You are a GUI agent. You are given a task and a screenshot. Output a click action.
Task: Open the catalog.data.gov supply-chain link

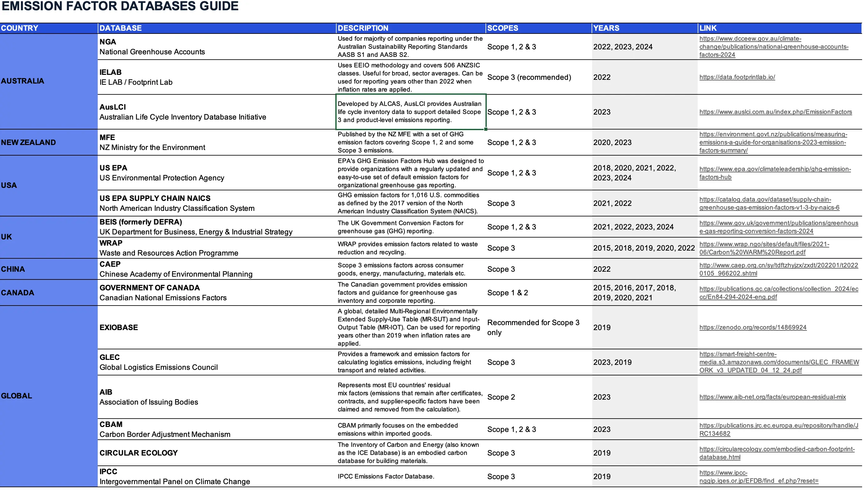[x=769, y=203]
